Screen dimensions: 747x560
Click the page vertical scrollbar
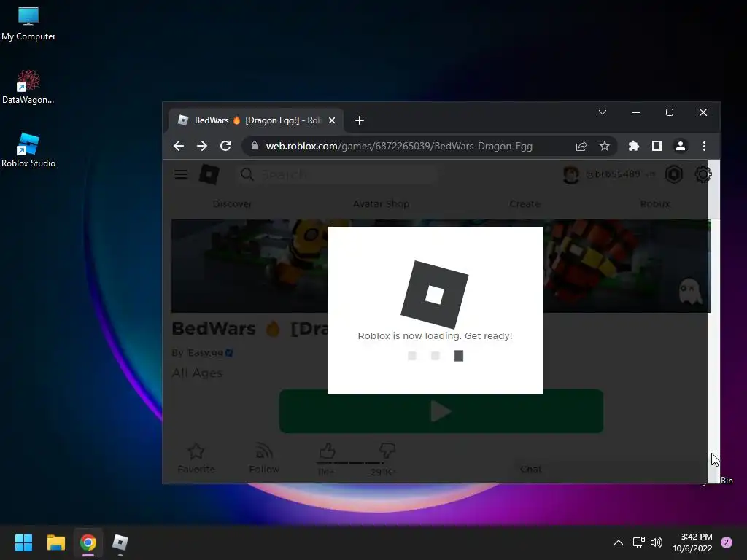tap(713, 322)
